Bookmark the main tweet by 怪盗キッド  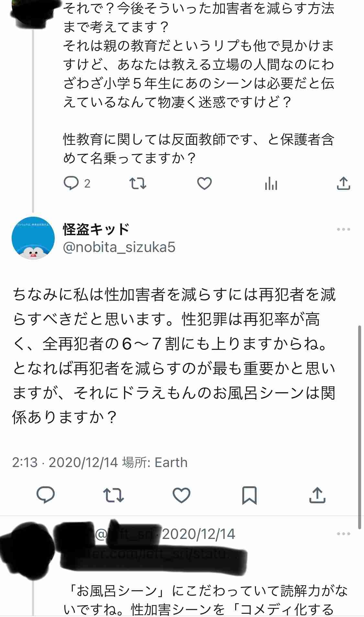coord(249,495)
